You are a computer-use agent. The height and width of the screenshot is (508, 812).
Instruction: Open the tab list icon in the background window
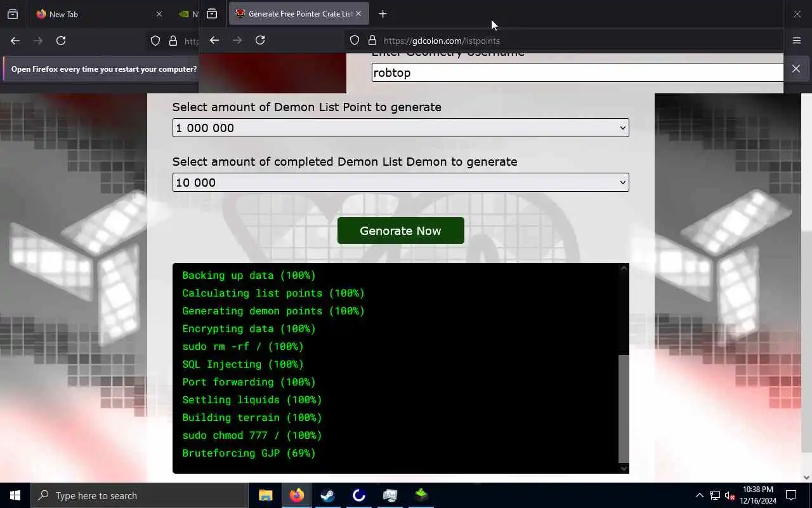(13, 14)
